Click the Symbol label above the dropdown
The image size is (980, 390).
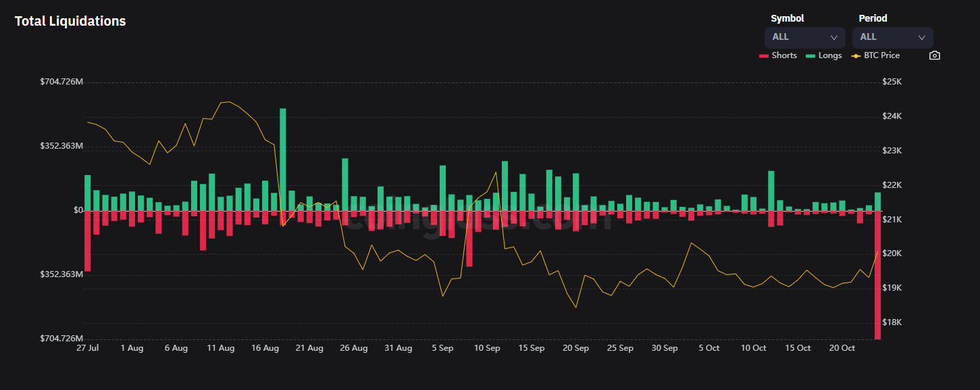click(787, 18)
